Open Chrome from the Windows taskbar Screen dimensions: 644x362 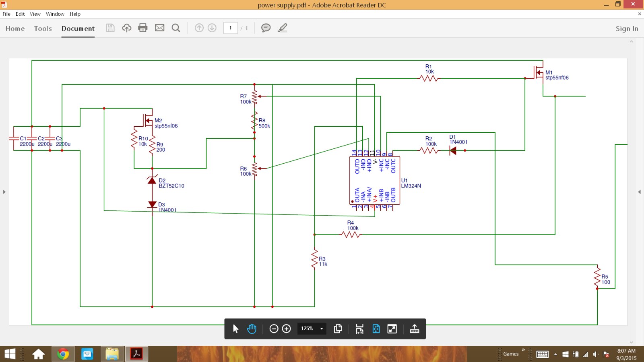[63, 354]
